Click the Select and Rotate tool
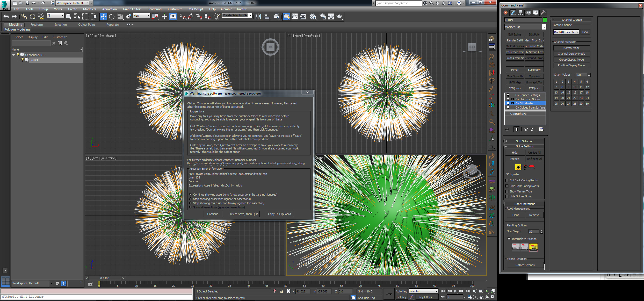Image resolution: width=644 pixels, height=301 pixels. (112, 17)
